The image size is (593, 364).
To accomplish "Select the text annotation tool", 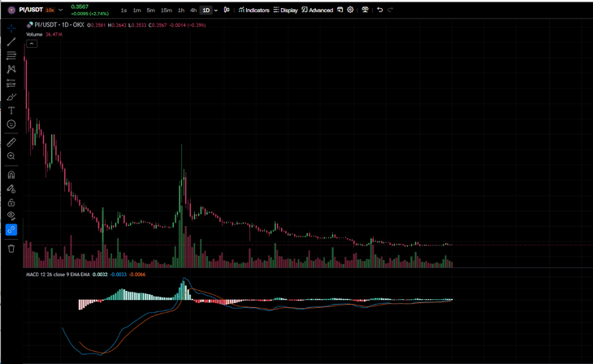I will pyautogui.click(x=11, y=110).
